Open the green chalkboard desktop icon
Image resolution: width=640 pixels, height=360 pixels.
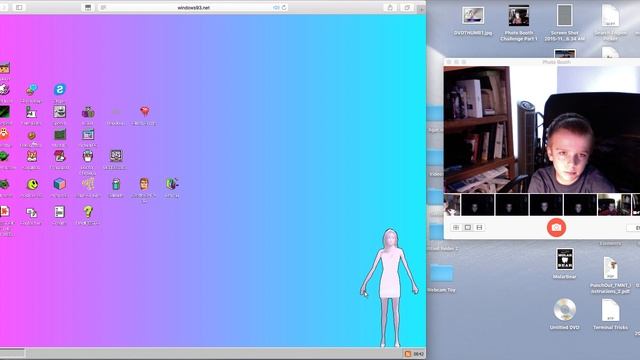tap(60, 134)
